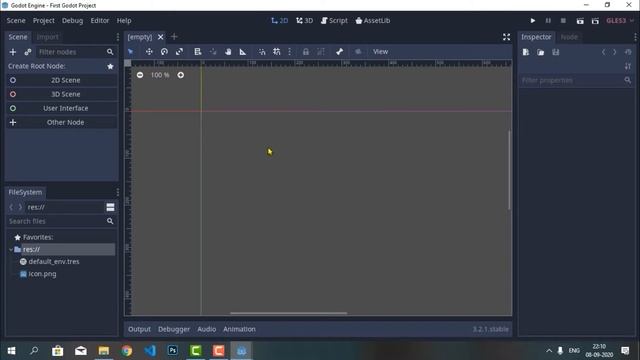Collapse the res:// folder tree
This screenshot has height=360, width=640.
(11, 249)
